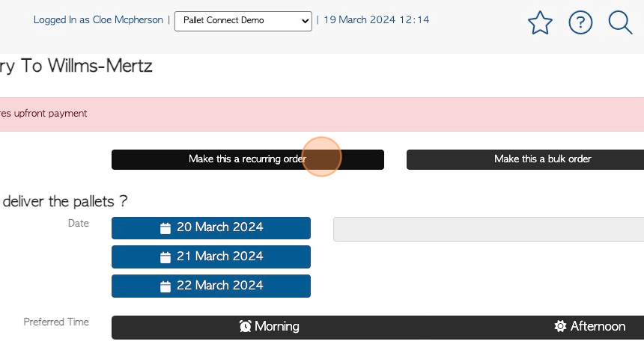This screenshot has height=359, width=644.
Task: Click the favorites star icon
Action: (x=540, y=22)
